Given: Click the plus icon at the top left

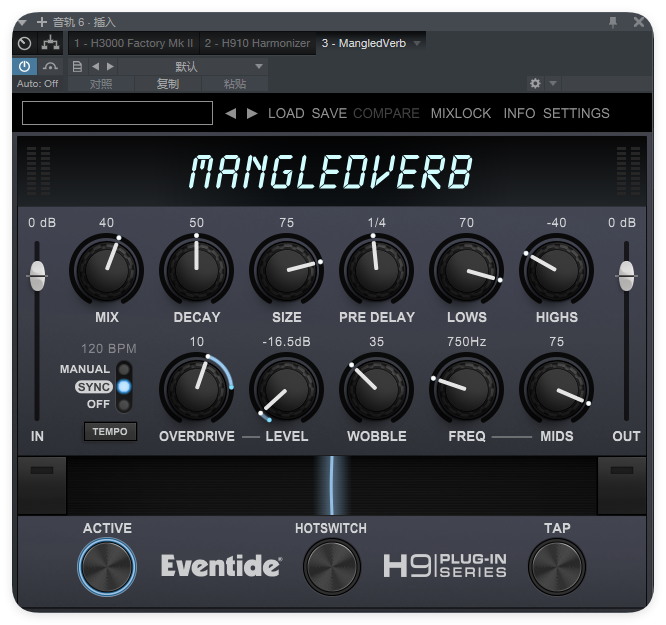Looking at the screenshot, I should 42,22.
